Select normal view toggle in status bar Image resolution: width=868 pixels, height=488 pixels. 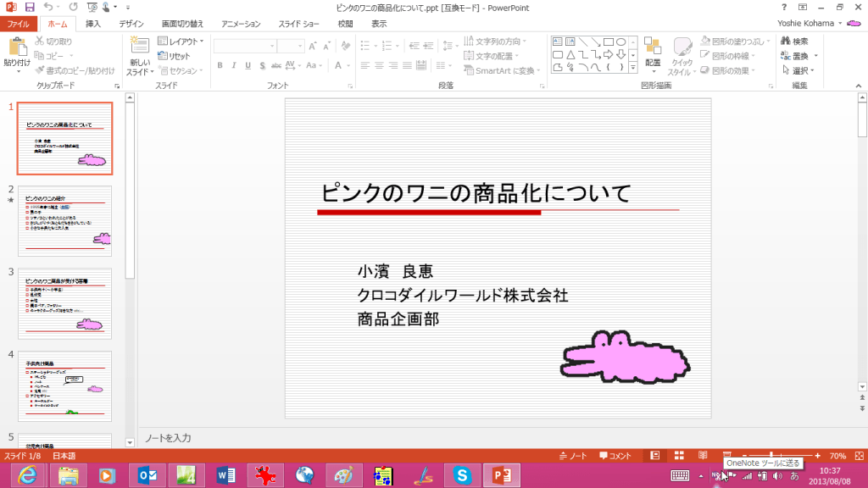tap(655, 456)
